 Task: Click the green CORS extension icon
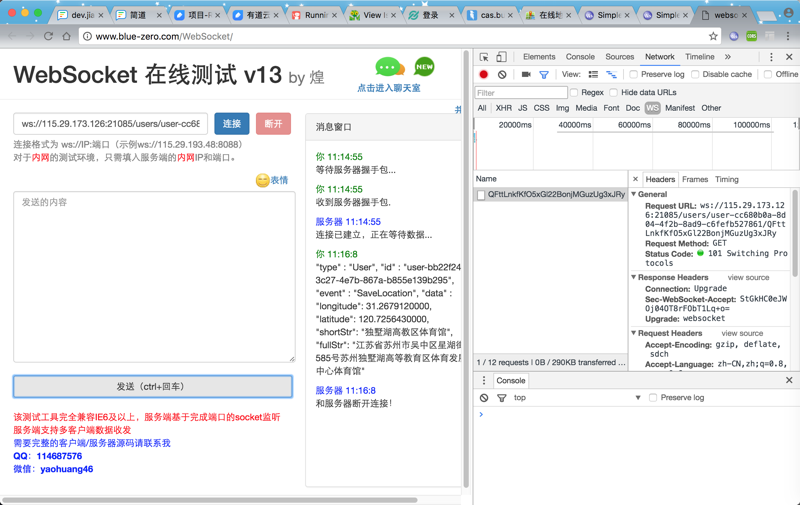752,36
